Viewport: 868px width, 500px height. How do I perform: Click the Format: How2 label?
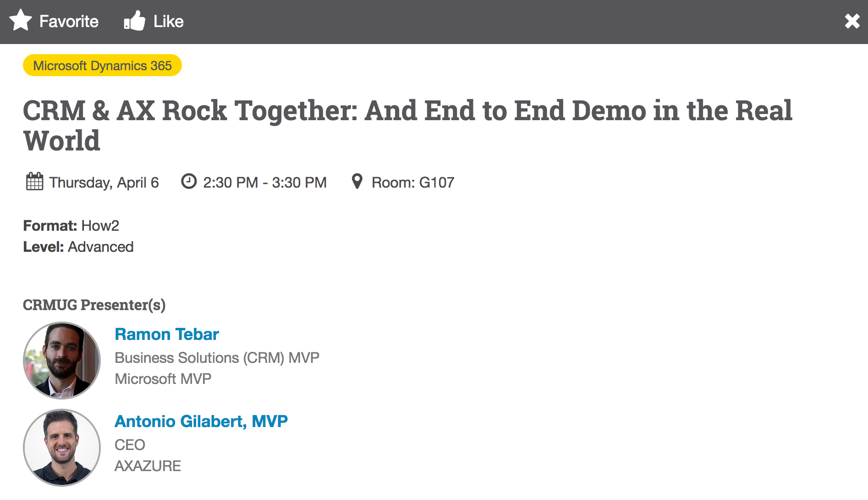[71, 226]
